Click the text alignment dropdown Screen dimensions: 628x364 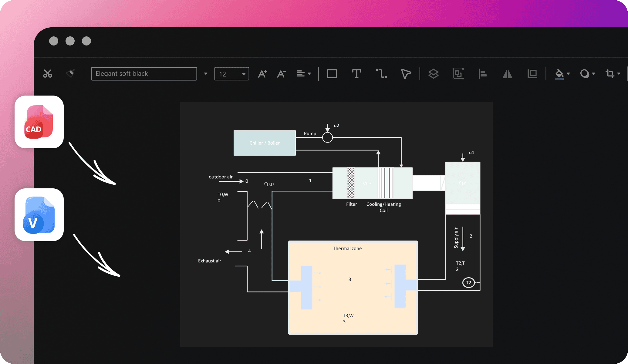(303, 73)
